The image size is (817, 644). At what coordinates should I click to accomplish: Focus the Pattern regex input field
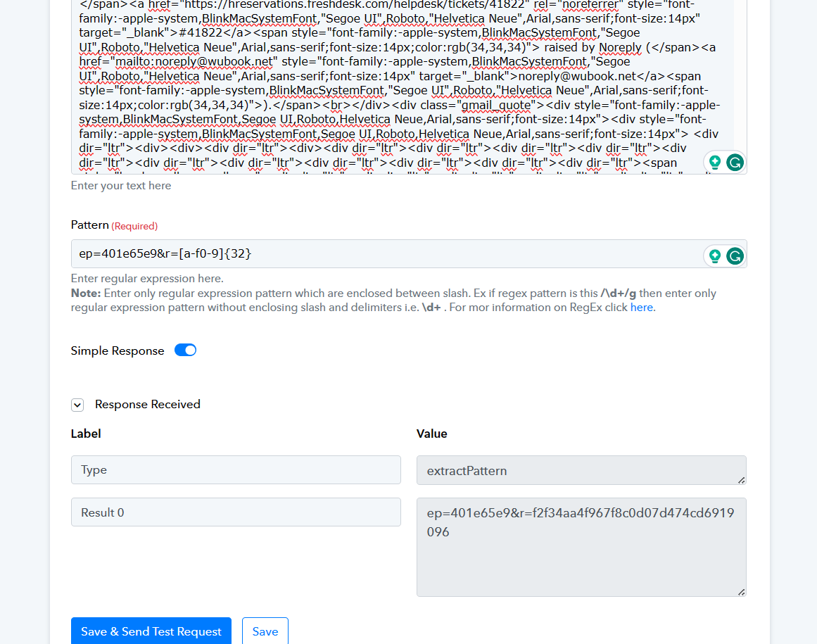(380, 253)
